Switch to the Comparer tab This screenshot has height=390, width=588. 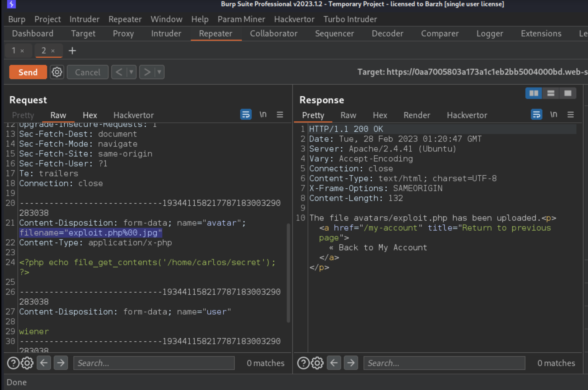[440, 34]
